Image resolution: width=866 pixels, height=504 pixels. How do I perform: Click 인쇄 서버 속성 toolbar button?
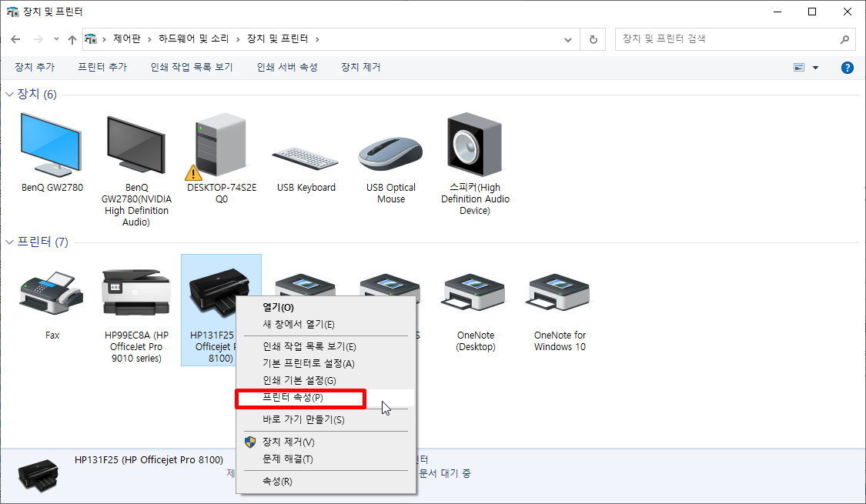click(x=287, y=68)
